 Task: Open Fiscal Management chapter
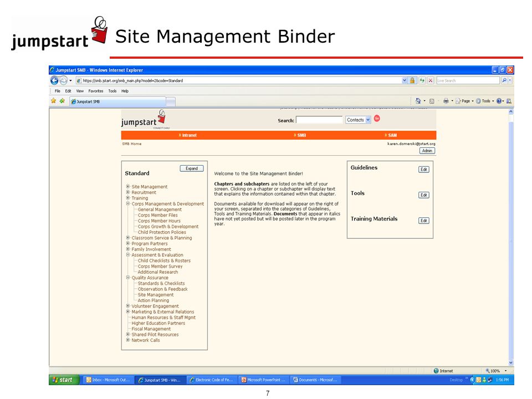(151, 329)
